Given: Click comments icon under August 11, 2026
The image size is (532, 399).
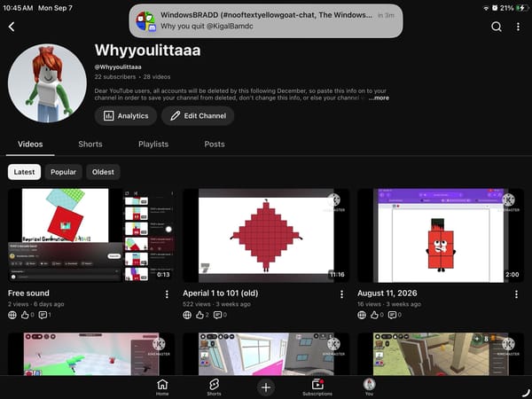Looking at the screenshot, I should [x=392, y=315].
